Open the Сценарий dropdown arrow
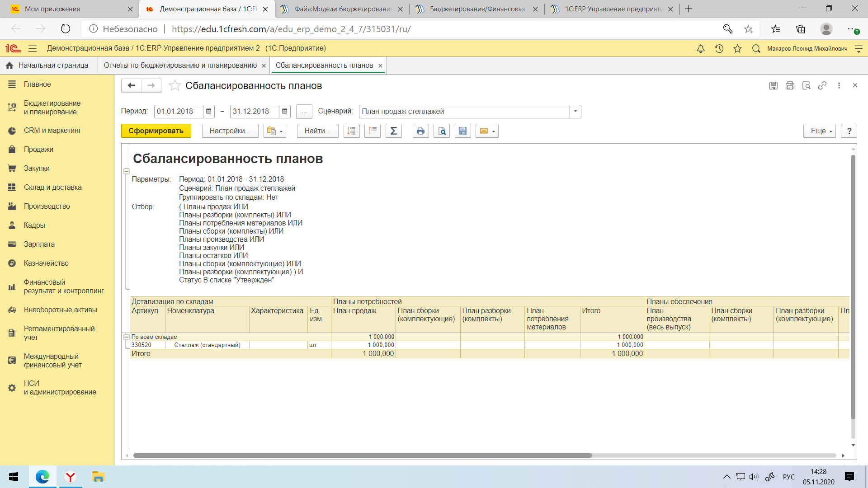 (576, 112)
